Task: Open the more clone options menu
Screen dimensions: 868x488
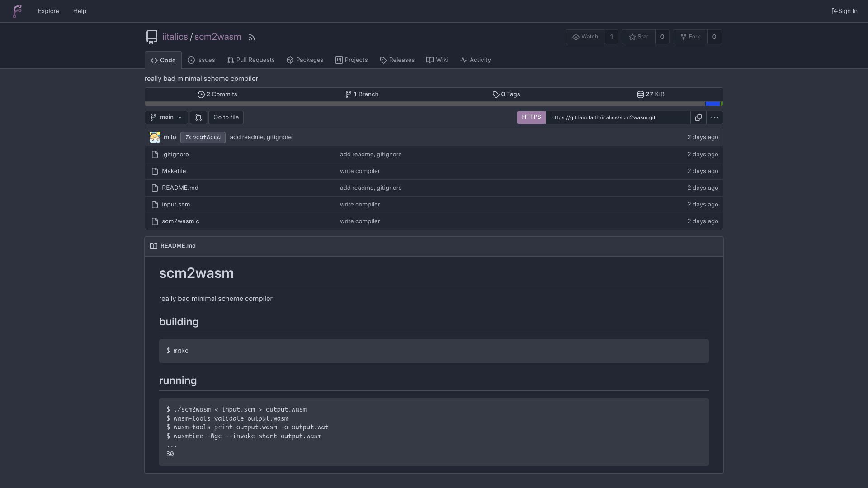Action: (x=715, y=117)
